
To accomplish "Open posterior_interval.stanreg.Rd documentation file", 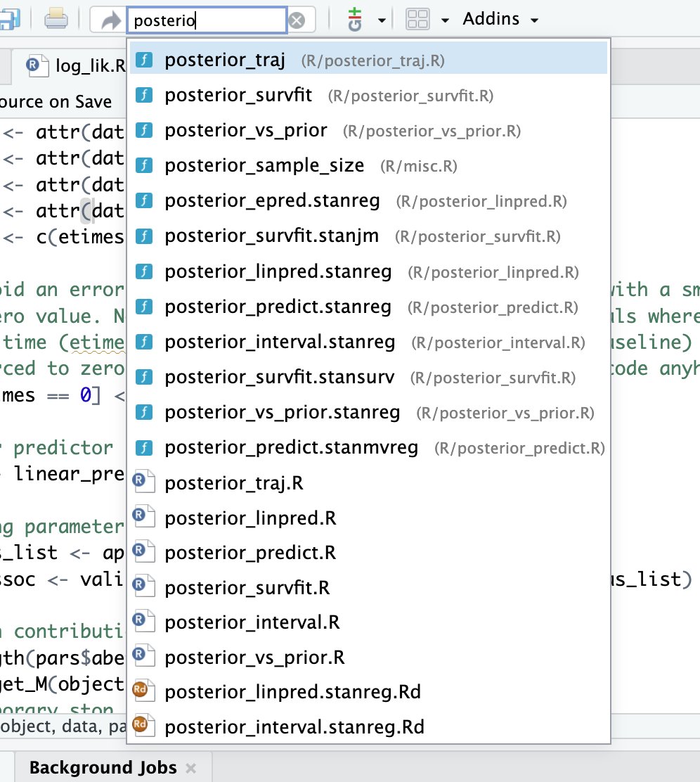I will [368, 726].
